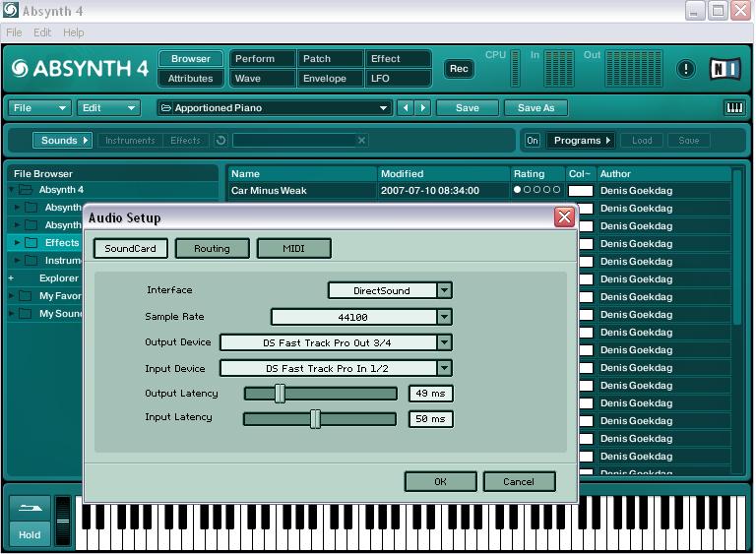
Task: Click the previous preset arrow
Action: point(406,108)
